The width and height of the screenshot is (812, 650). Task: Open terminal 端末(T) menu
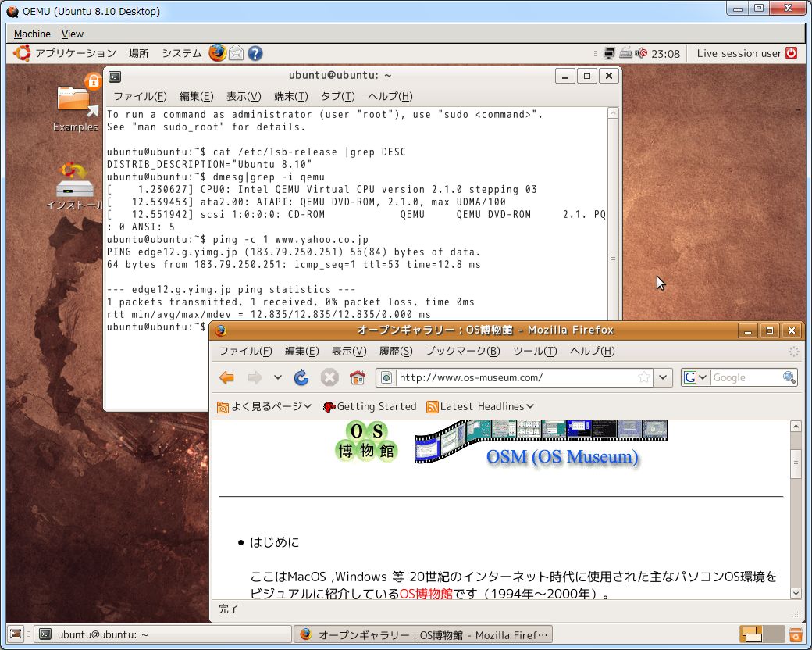click(291, 96)
